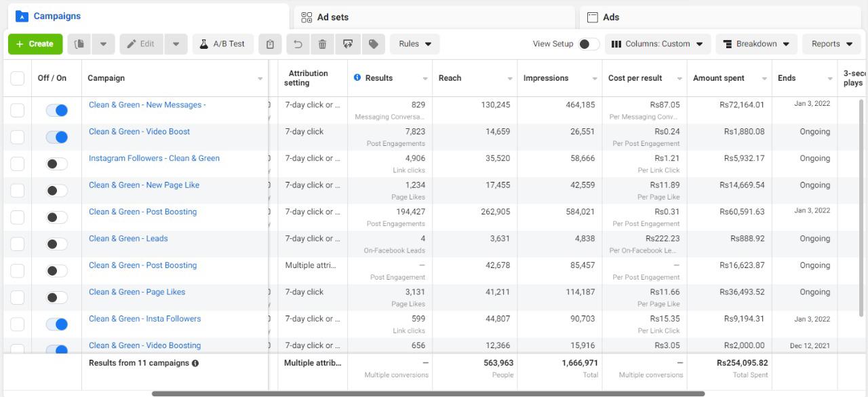The height and width of the screenshot is (397, 868).
Task: Click the Off / On column header
Action: 52,78
